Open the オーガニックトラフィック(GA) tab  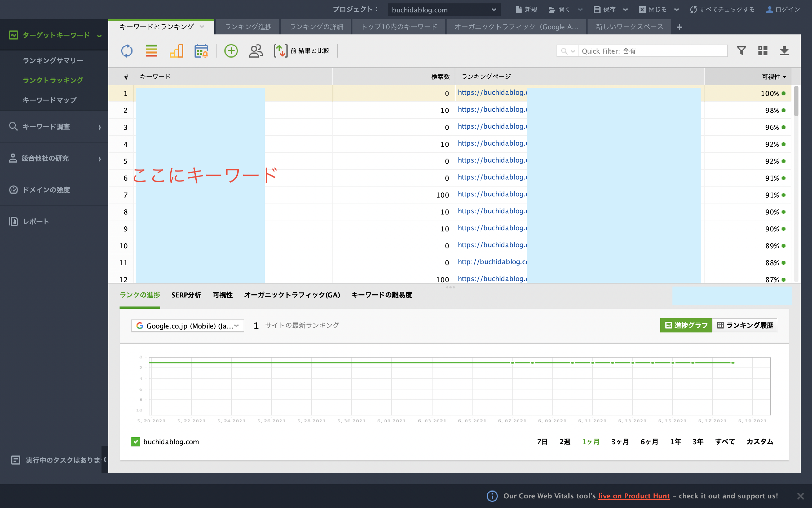[292, 295]
